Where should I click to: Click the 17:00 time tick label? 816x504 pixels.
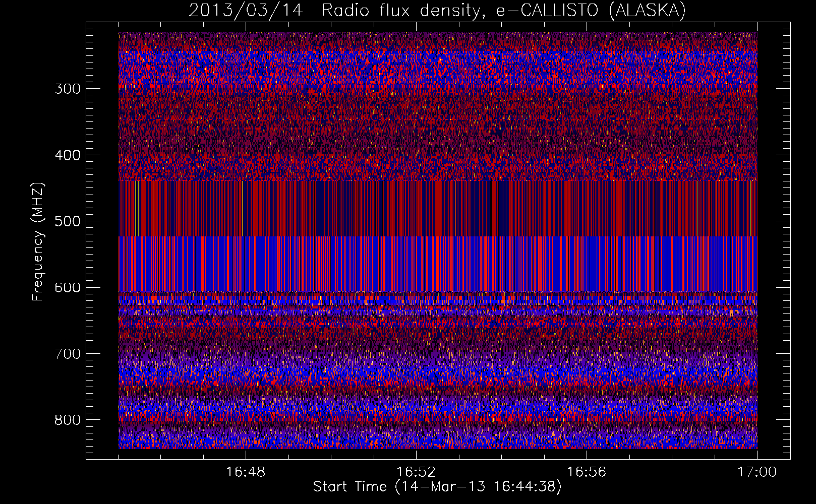click(x=757, y=472)
